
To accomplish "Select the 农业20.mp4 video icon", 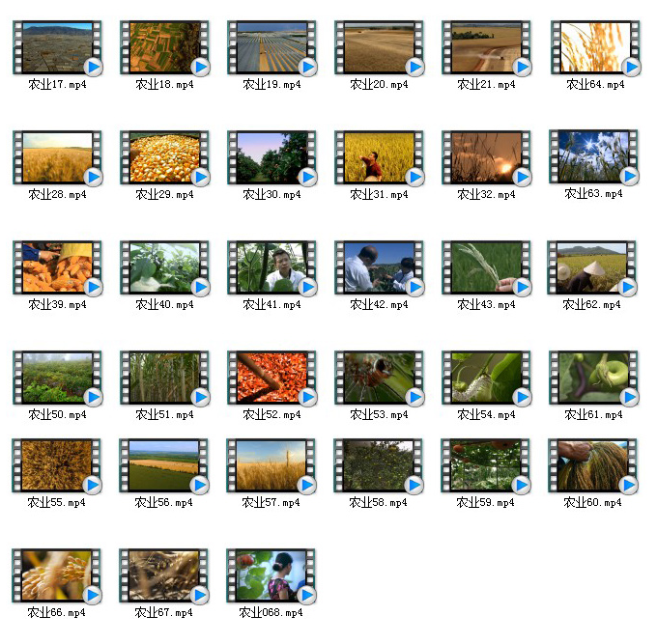I will tap(379, 47).
